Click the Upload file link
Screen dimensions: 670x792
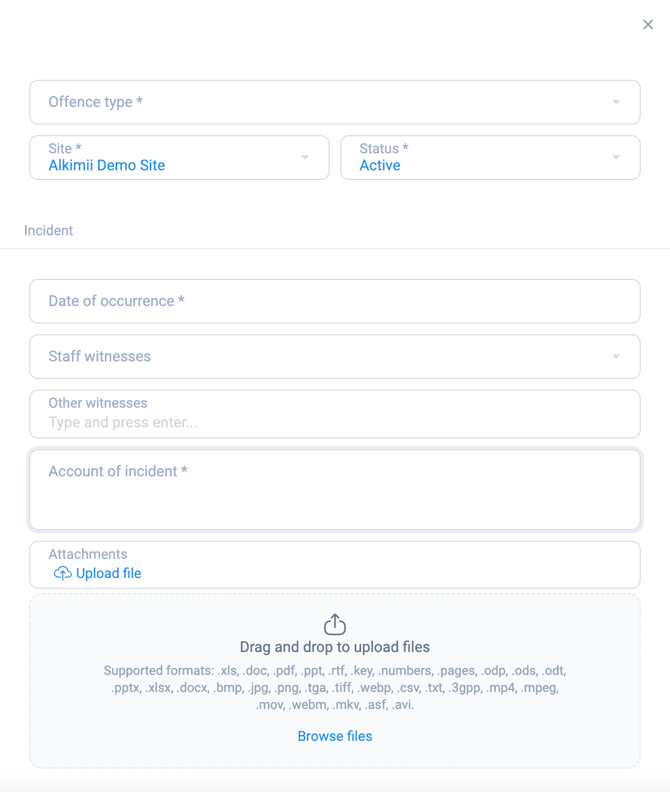(x=108, y=573)
